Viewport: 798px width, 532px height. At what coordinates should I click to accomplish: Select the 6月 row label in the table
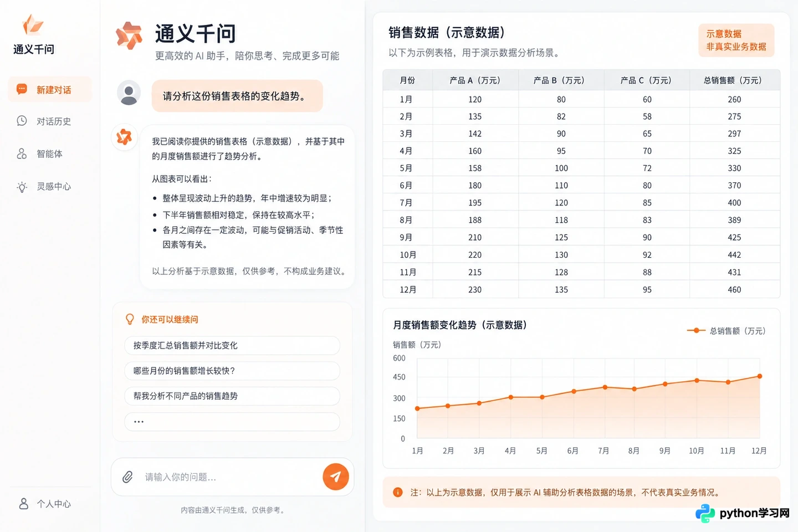coord(406,186)
